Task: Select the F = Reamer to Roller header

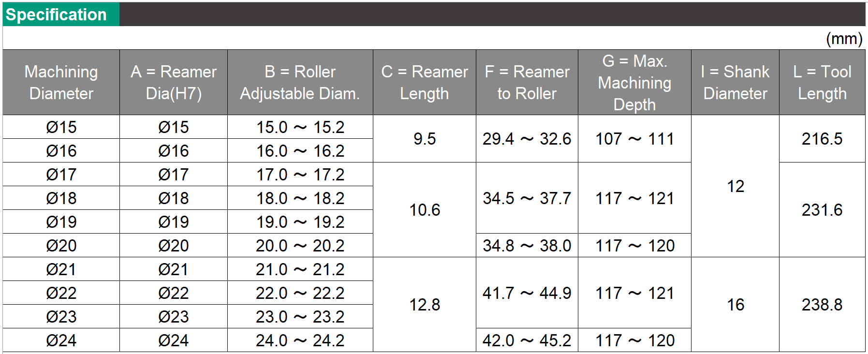Action: 527,82
